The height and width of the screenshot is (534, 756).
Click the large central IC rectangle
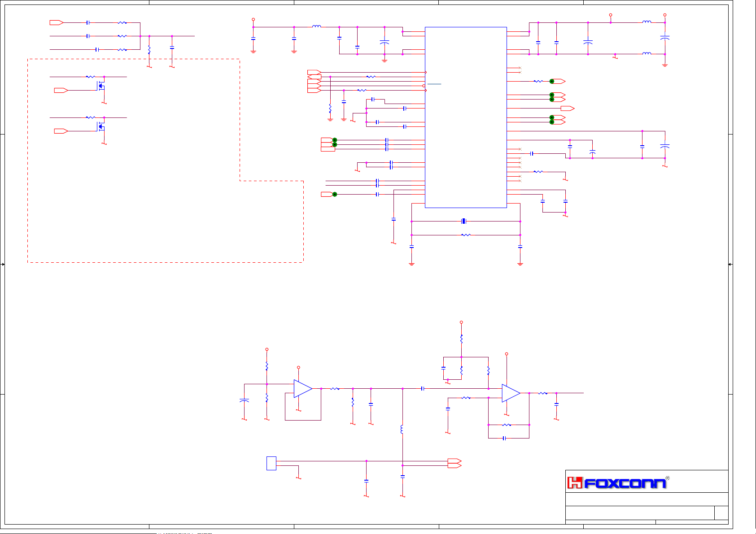(x=466, y=117)
